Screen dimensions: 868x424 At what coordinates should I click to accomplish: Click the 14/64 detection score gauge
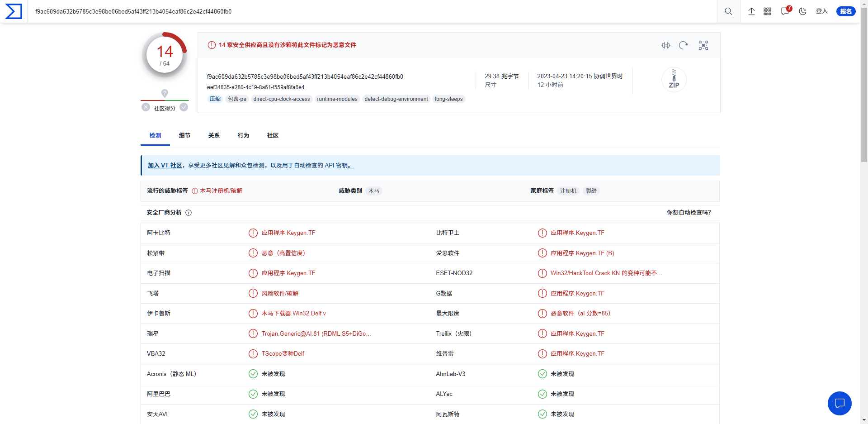pyautogui.click(x=165, y=55)
